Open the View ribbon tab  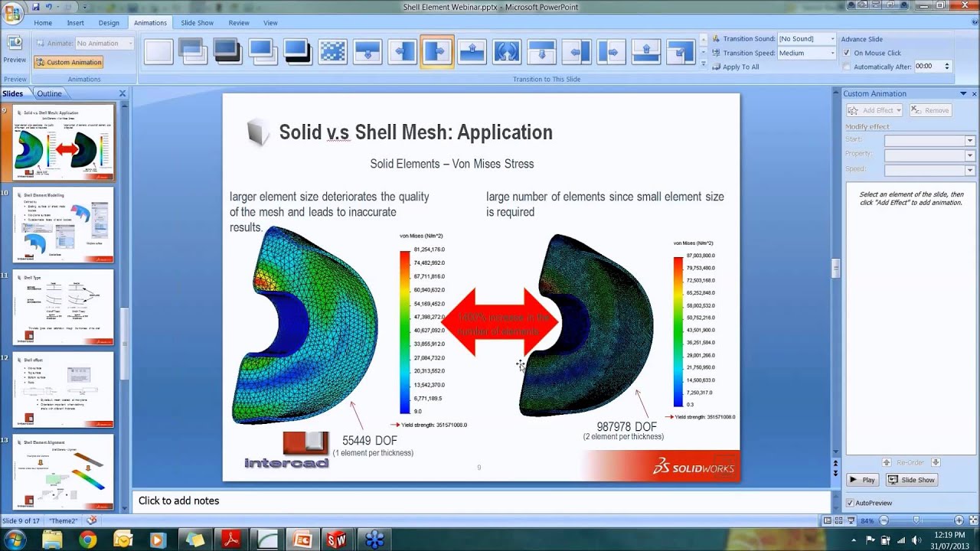270,23
